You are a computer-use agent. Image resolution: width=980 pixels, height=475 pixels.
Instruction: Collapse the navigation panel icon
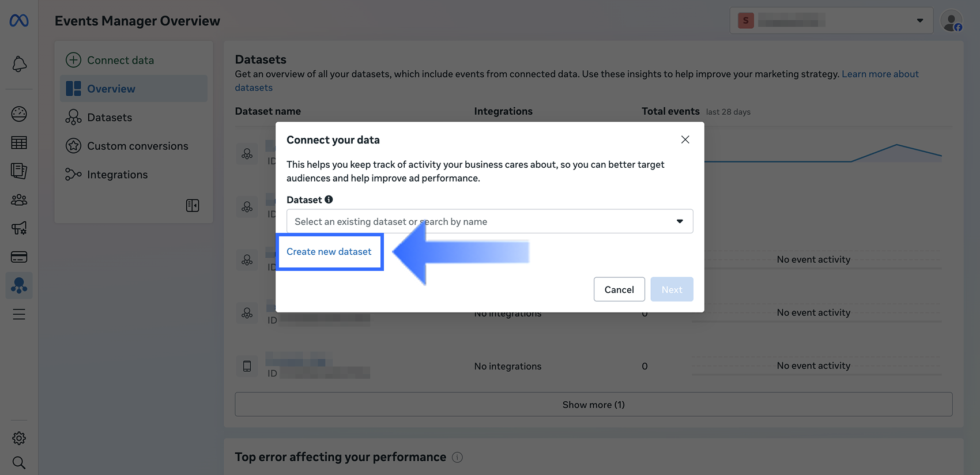(193, 206)
